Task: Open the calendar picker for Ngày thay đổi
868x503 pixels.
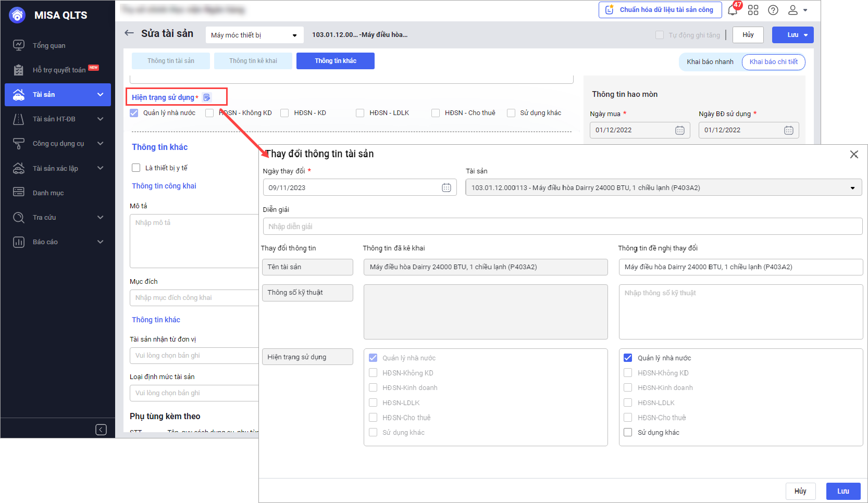Action: pyautogui.click(x=447, y=187)
